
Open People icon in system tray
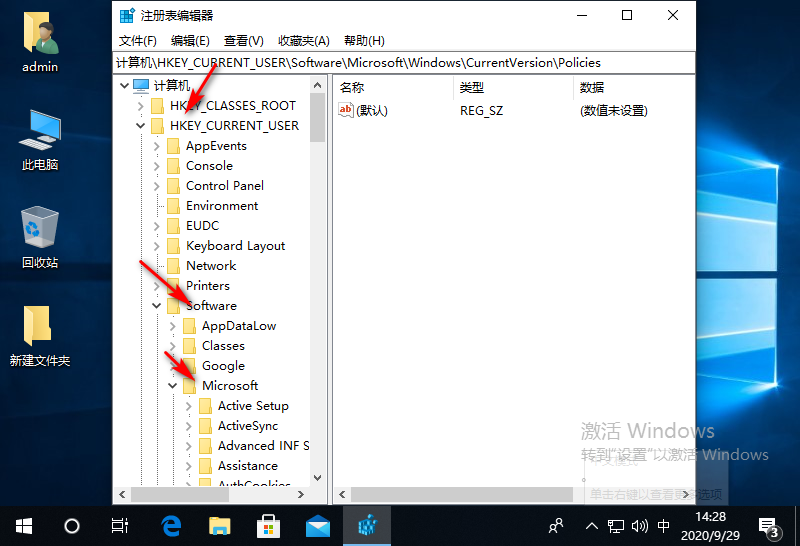point(556,526)
